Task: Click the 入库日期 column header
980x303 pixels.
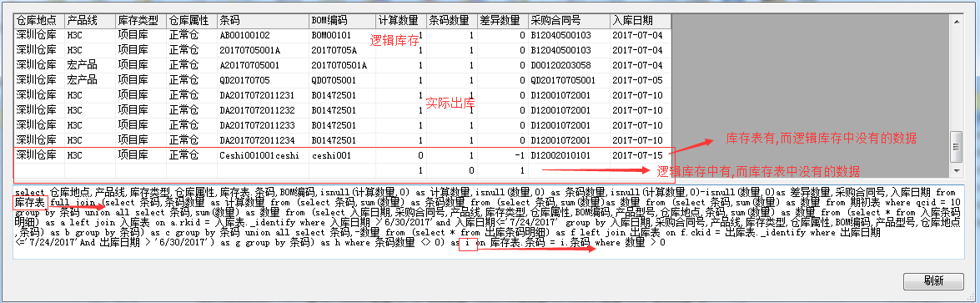Action: point(641,21)
